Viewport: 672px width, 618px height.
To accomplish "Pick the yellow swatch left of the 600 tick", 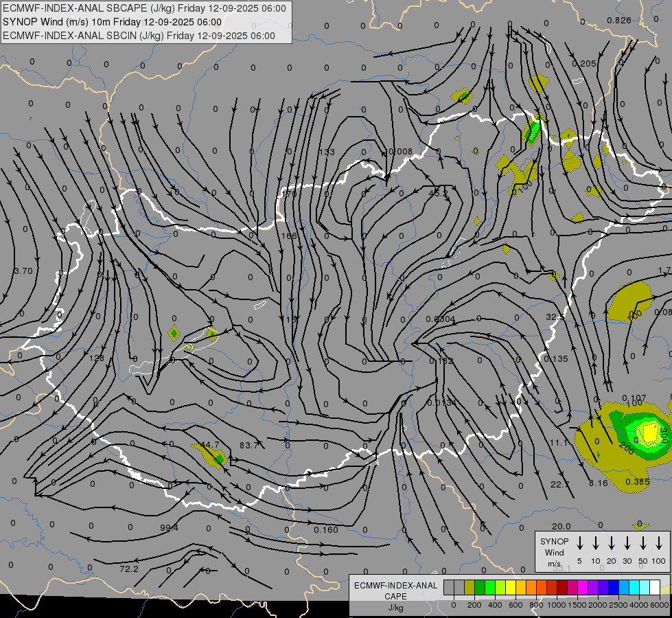I will pyautogui.click(x=511, y=587).
